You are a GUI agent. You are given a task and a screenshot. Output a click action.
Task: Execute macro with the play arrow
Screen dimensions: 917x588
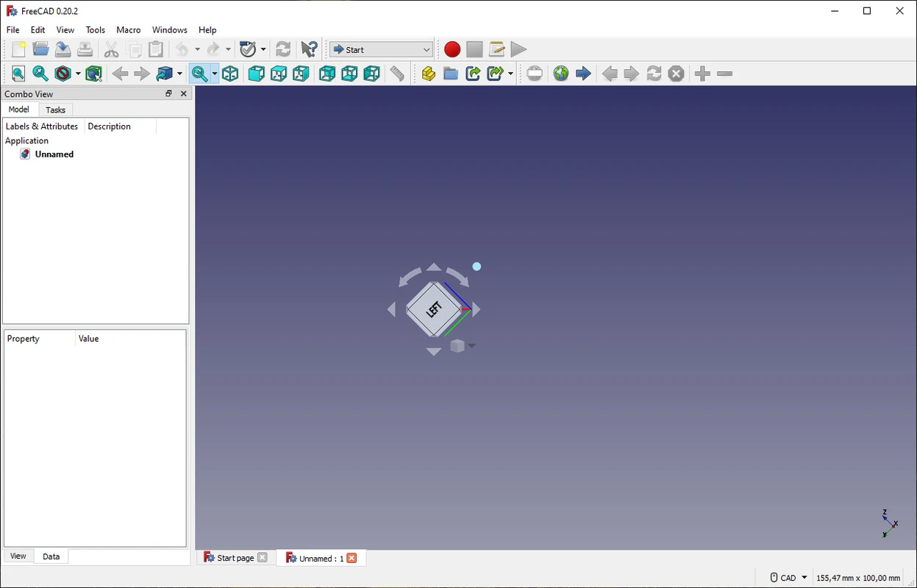518,49
